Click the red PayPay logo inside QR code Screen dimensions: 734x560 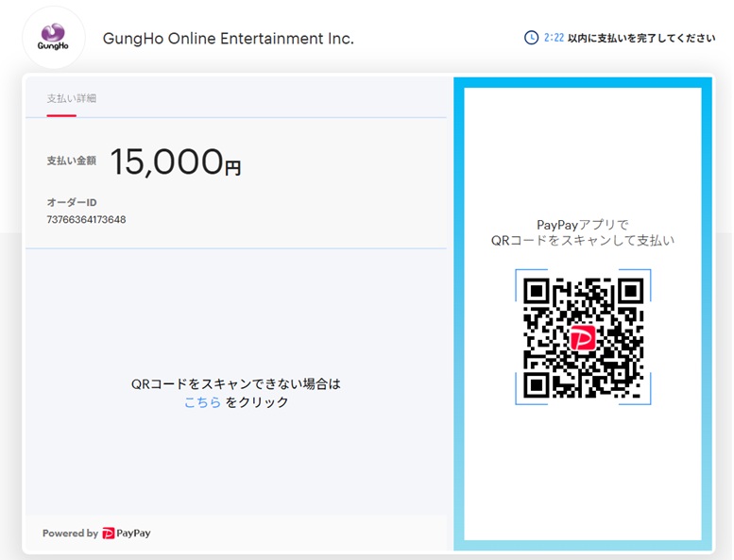tap(583, 337)
